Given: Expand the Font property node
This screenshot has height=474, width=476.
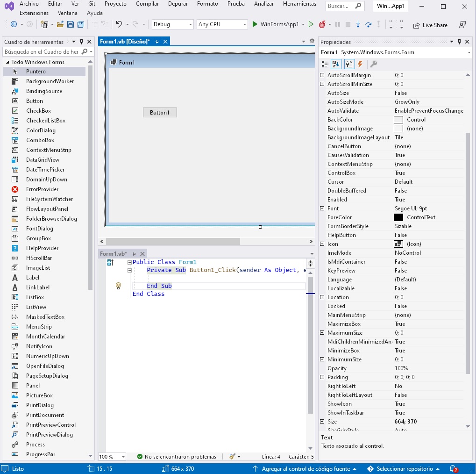Looking at the screenshot, I should pos(322,208).
